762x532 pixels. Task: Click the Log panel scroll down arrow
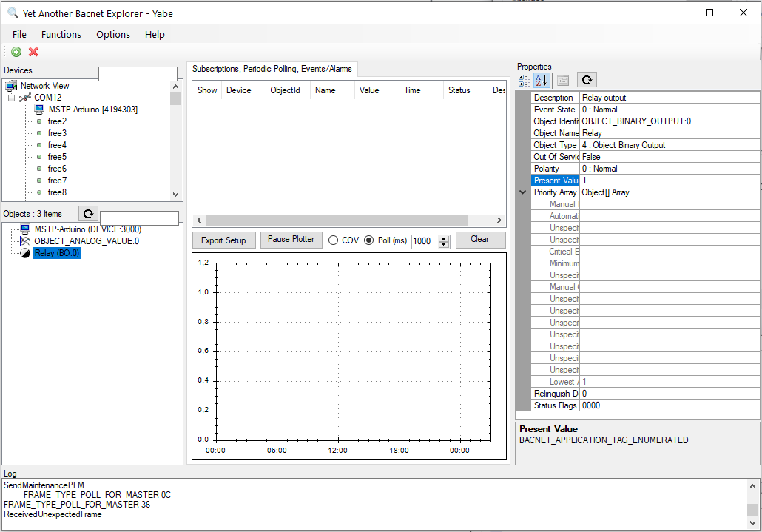pos(753,523)
